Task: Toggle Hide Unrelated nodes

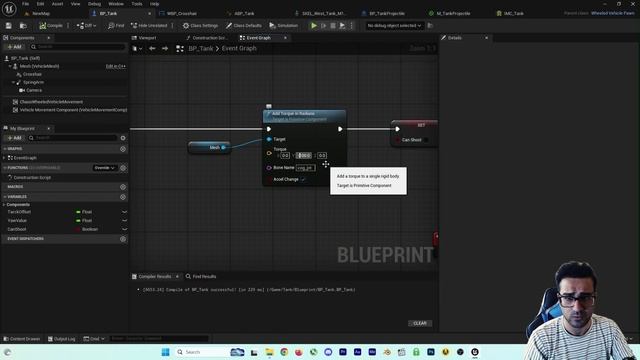Action: (x=149, y=26)
